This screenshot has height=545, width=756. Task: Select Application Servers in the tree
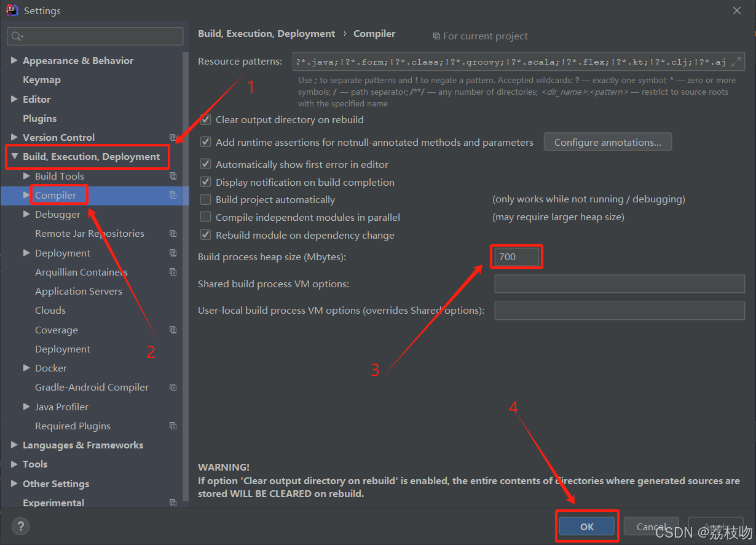pos(79,292)
